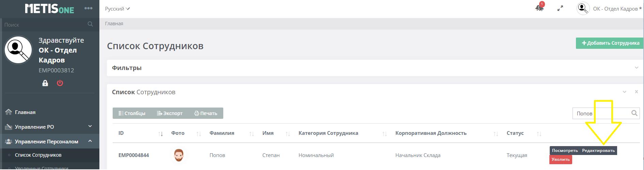The width and height of the screenshot is (644, 170).
Task: Expand the Фильтры panel chevron
Action: click(636, 68)
